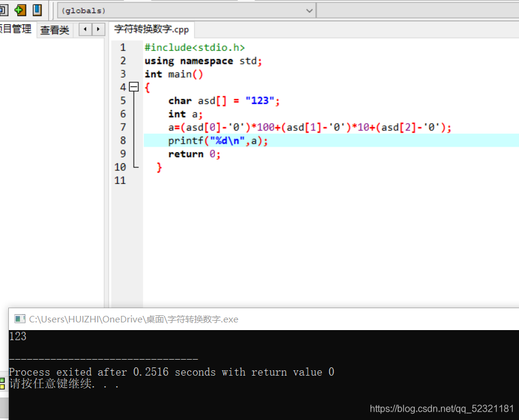Click the console window title path text
This screenshot has width=519, height=420.
coord(134,319)
